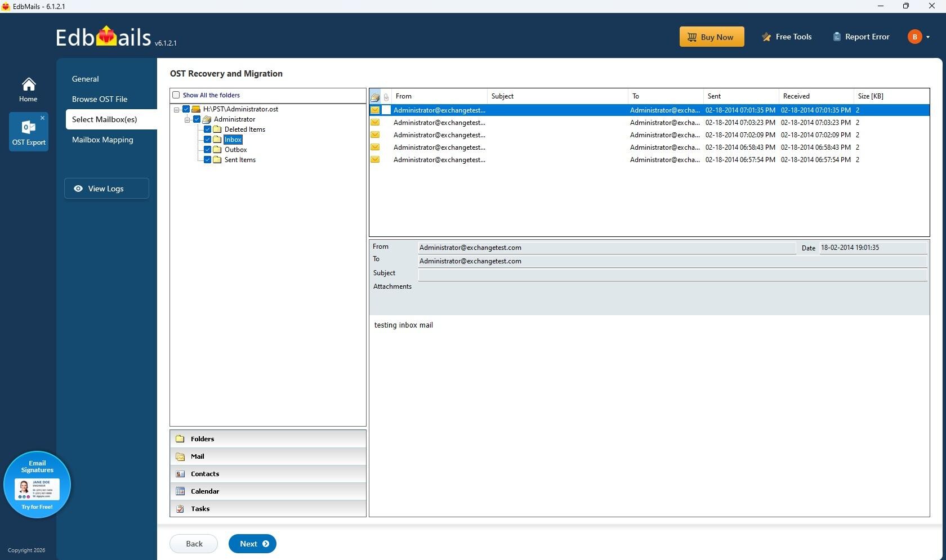This screenshot has width=946, height=560.
Task: Uncheck the Outbox folder checkbox
Action: pyautogui.click(x=207, y=150)
